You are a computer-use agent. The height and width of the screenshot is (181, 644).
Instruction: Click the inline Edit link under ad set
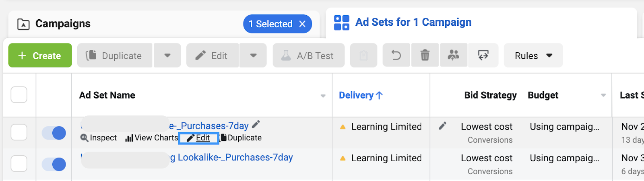point(199,138)
